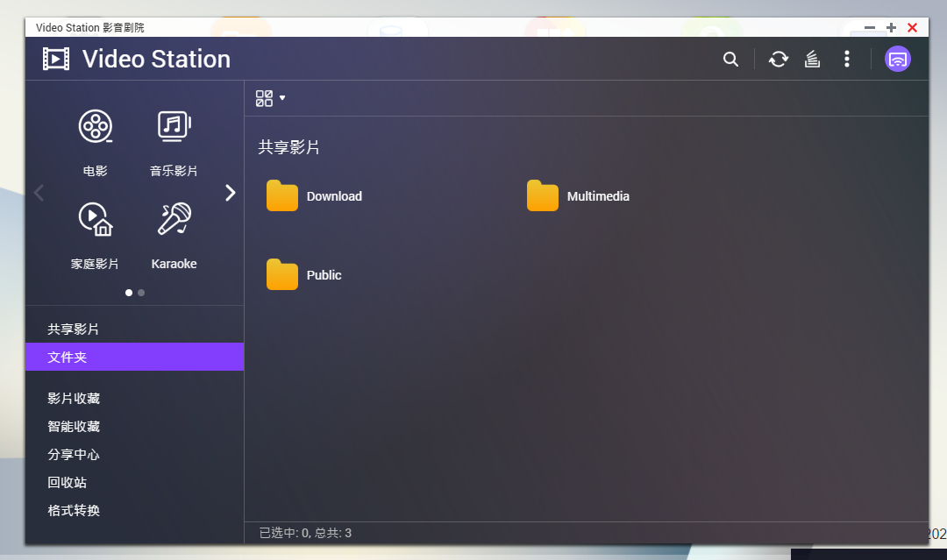The height and width of the screenshot is (560, 947).
Task: Open the Karaoke microphone icon
Action: [174, 218]
